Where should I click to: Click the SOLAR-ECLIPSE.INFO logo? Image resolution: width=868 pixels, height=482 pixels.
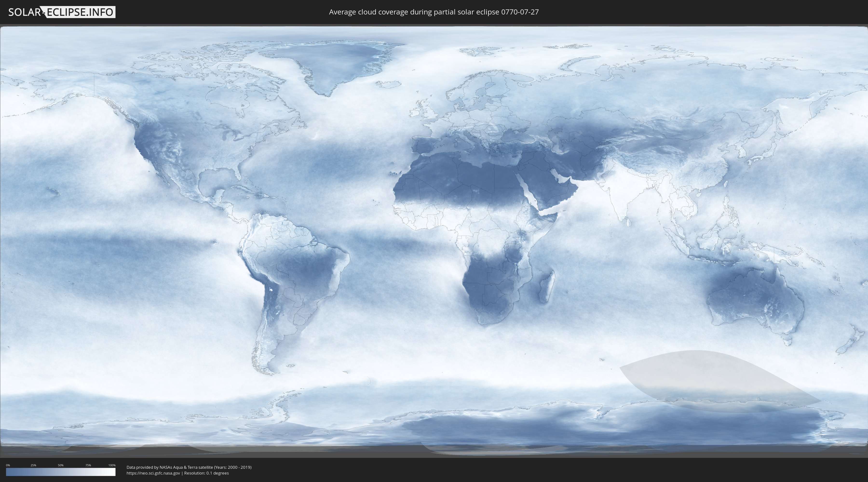[x=62, y=12]
